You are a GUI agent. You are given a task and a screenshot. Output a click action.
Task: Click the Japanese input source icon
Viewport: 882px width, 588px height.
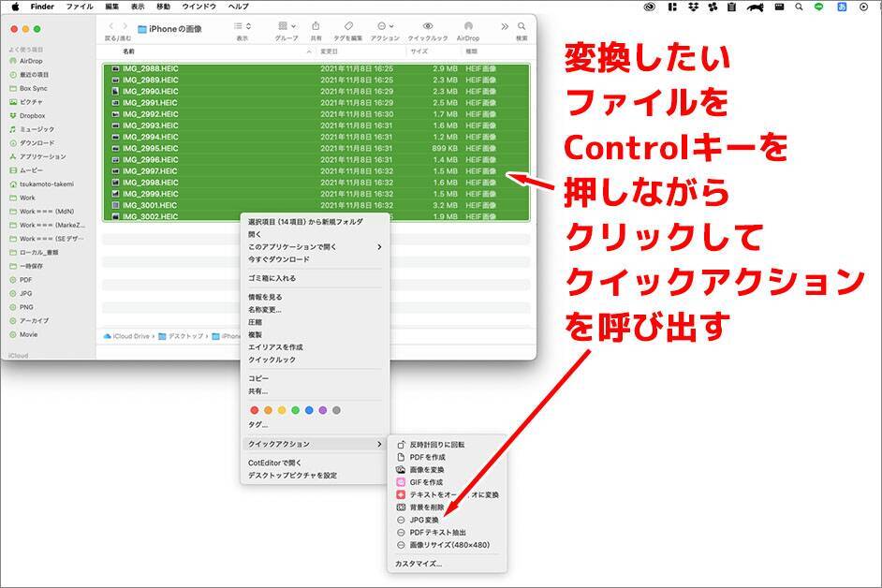[842, 7]
